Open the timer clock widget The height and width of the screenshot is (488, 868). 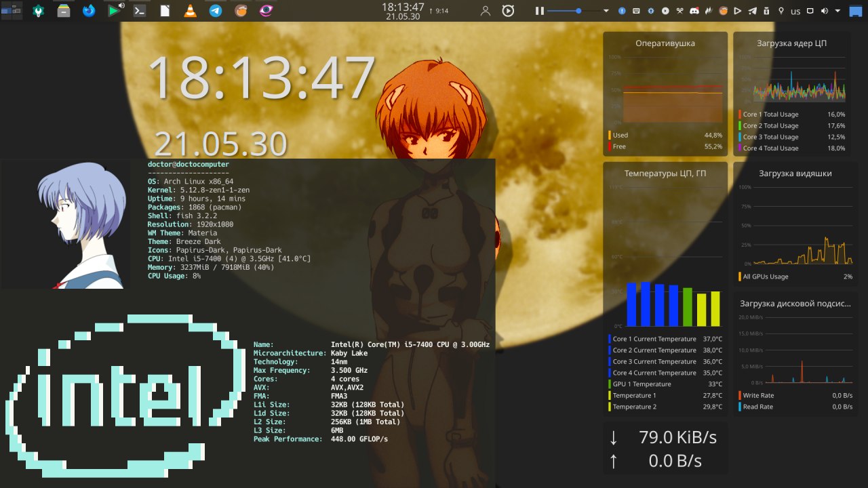[508, 11]
